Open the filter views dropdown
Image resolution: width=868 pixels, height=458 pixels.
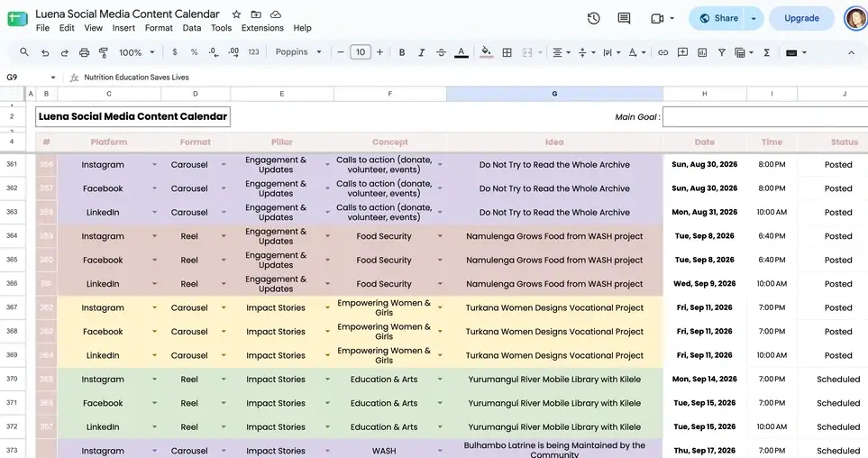pyautogui.click(x=744, y=52)
